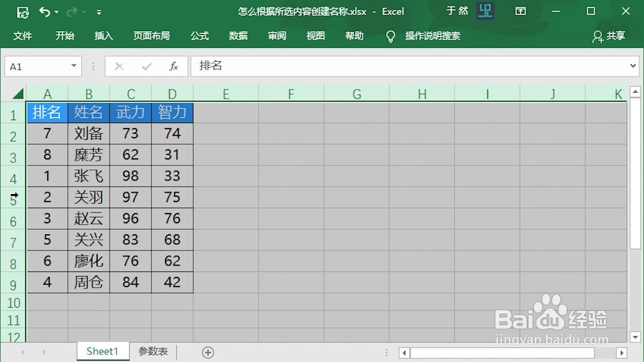644x362 pixels.
Task: Switch to the 数据 ribbon tab
Action: tap(238, 36)
